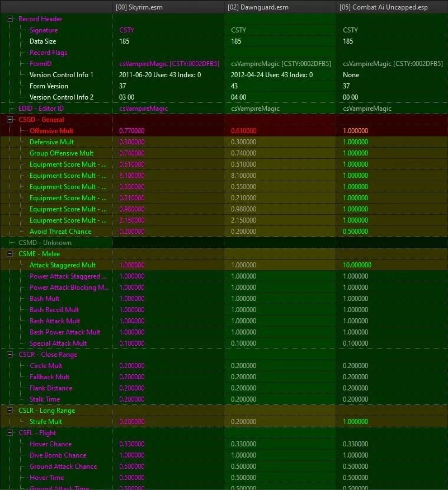Collapse the CSME - Melee group
448x490 pixels.
pyautogui.click(x=10, y=254)
